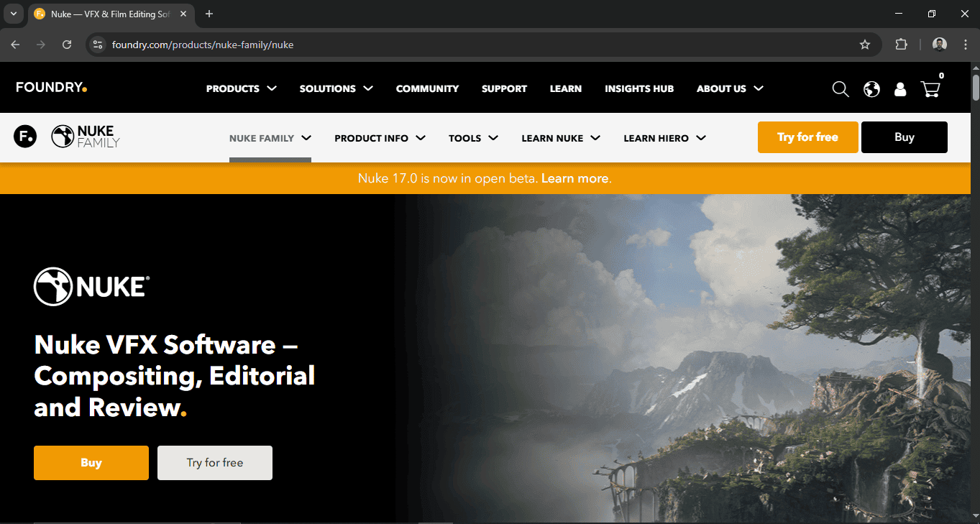Click the orange Try for free button
The width and height of the screenshot is (980, 524).
[x=807, y=137]
